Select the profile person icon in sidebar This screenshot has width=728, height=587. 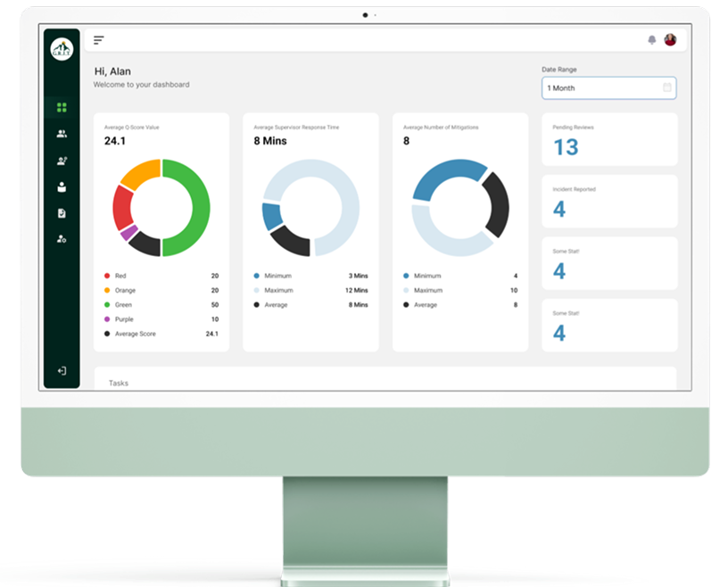(x=62, y=186)
